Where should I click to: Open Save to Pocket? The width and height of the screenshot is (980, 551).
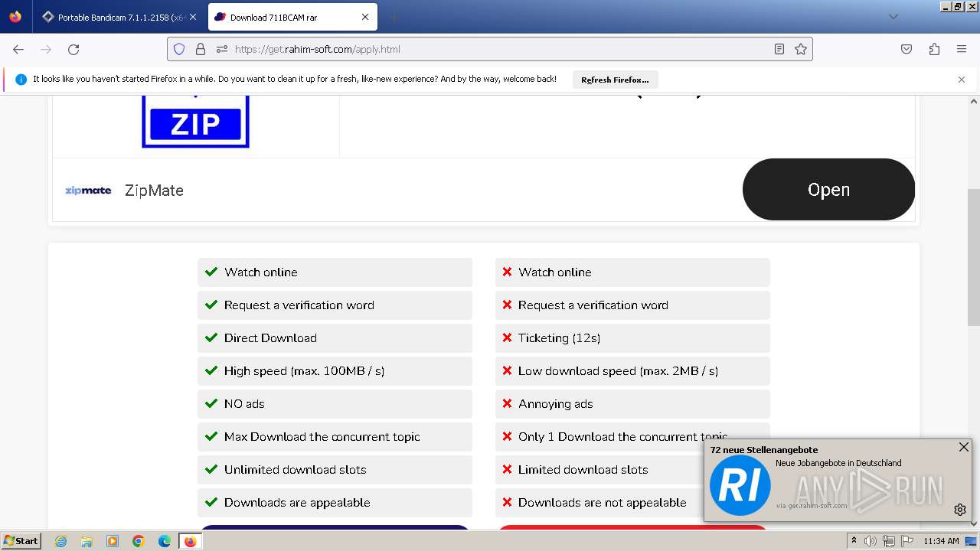906,49
